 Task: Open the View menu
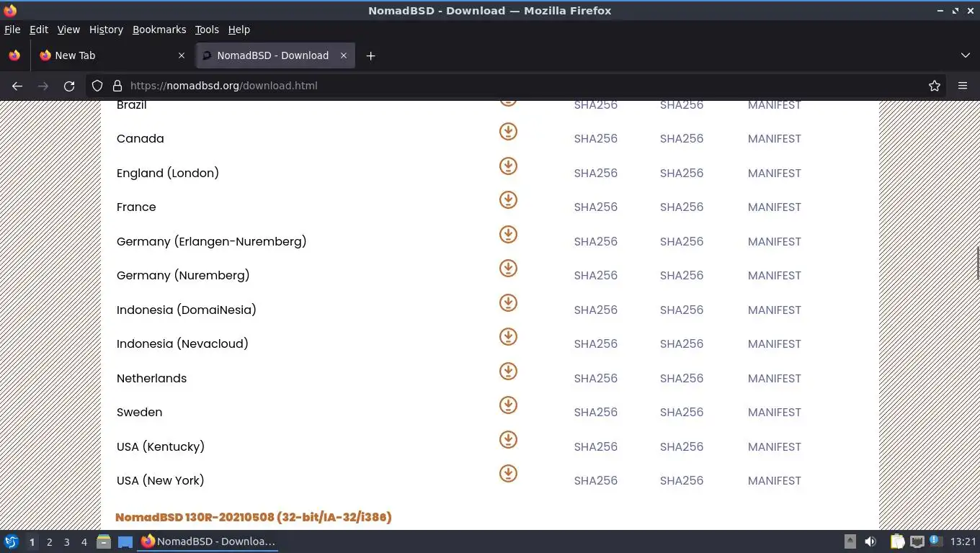tap(68, 30)
